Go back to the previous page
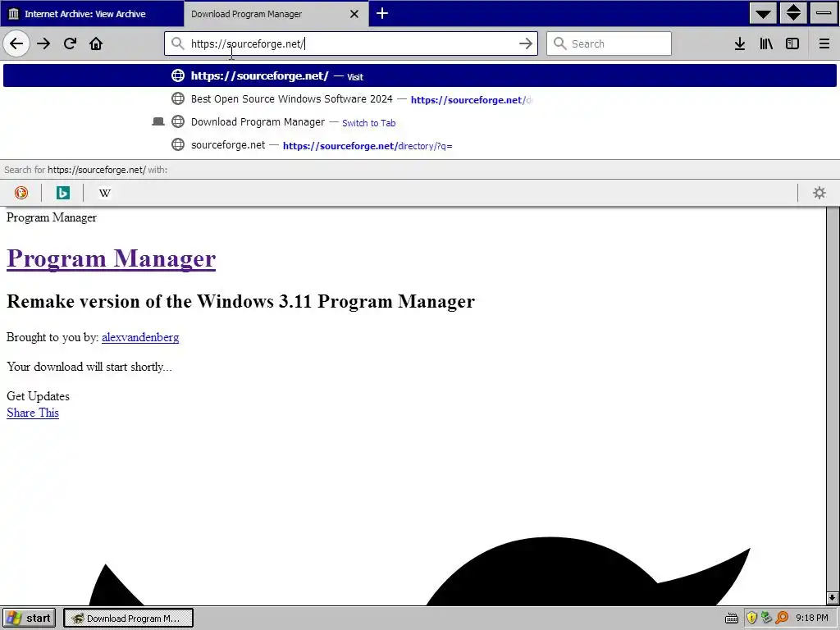The height and width of the screenshot is (630, 840). [16, 43]
